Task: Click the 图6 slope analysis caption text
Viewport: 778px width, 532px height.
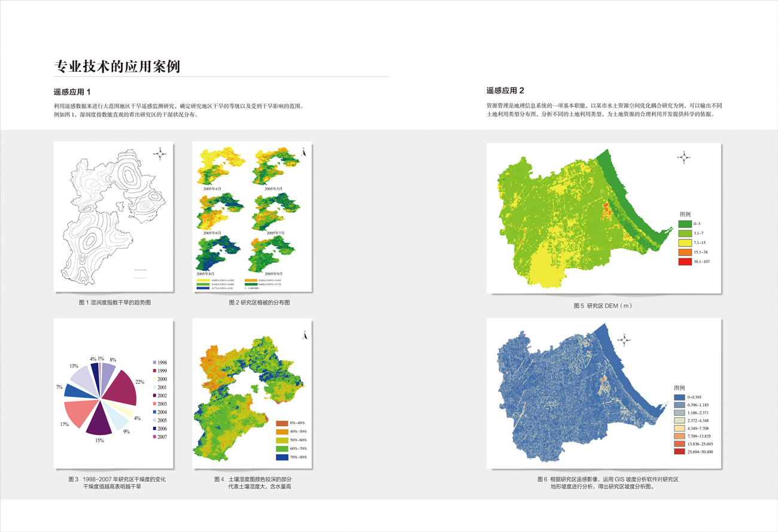Action: 607,483
